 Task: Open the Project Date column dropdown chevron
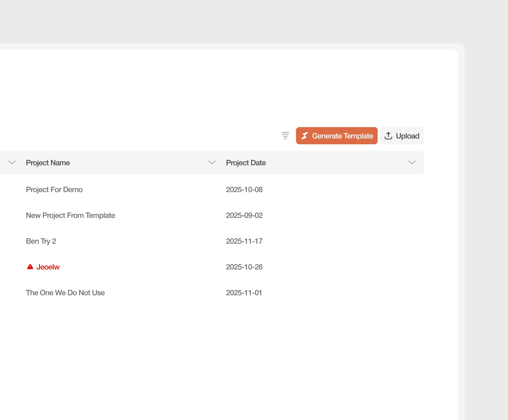click(412, 163)
